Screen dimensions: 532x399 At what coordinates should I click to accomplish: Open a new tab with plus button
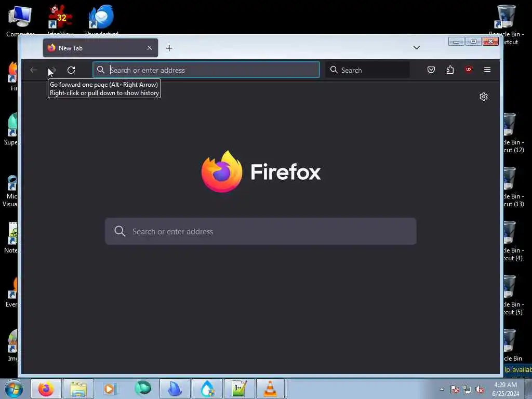coord(169,48)
